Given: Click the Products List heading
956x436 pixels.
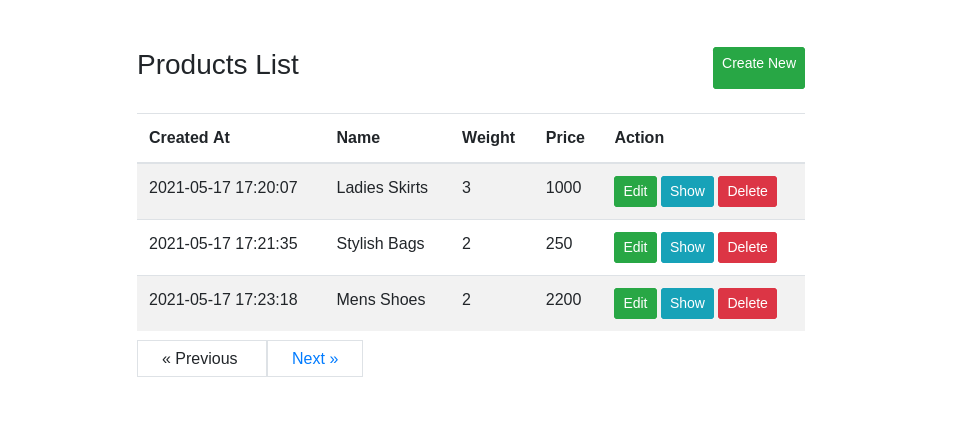Looking at the screenshot, I should click(218, 65).
